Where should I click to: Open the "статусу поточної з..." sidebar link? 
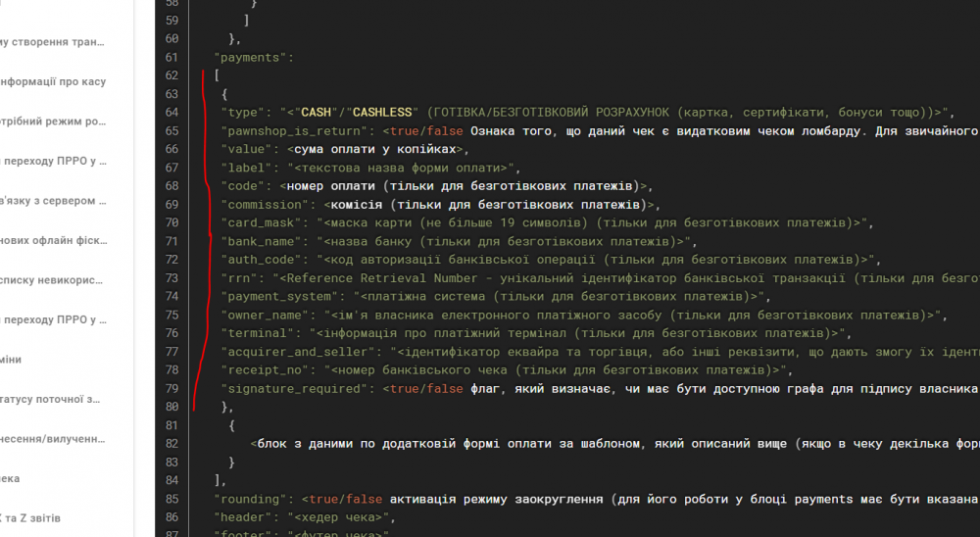coord(53,400)
